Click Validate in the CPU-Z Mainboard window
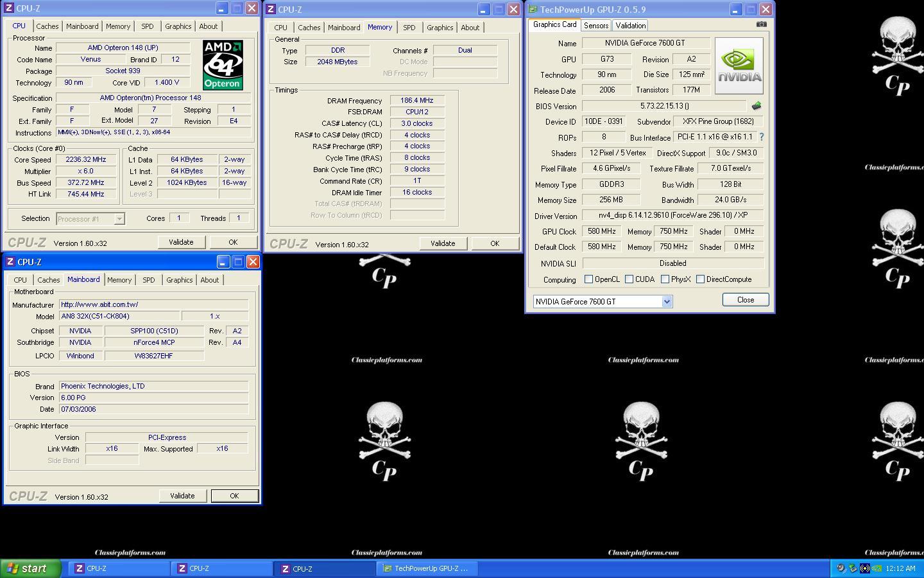The height and width of the screenshot is (578, 924). point(182,496)
